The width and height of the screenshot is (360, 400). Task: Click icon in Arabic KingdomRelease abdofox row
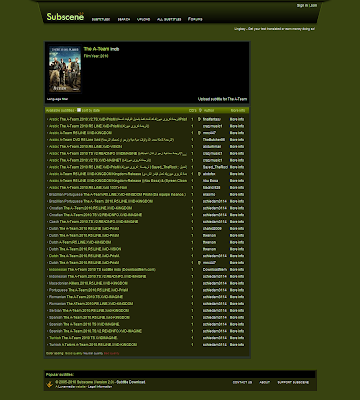tap(199, 174)
